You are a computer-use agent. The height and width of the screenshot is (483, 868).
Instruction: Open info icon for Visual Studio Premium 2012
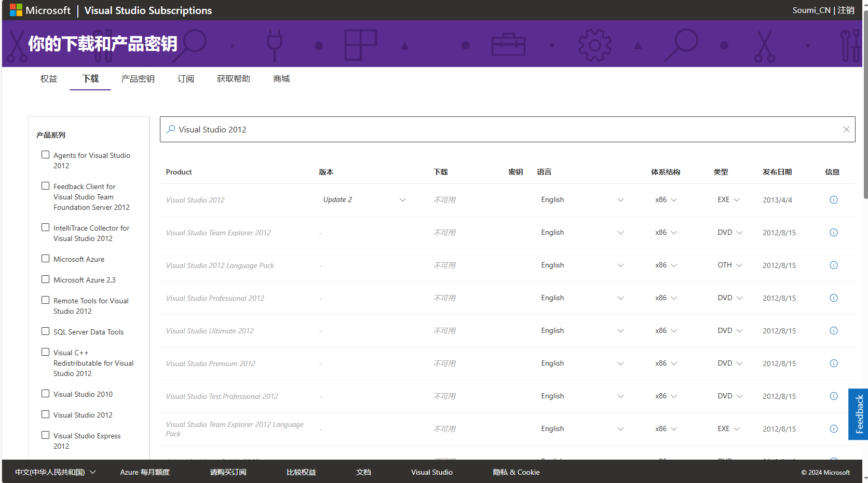(834, 364)
